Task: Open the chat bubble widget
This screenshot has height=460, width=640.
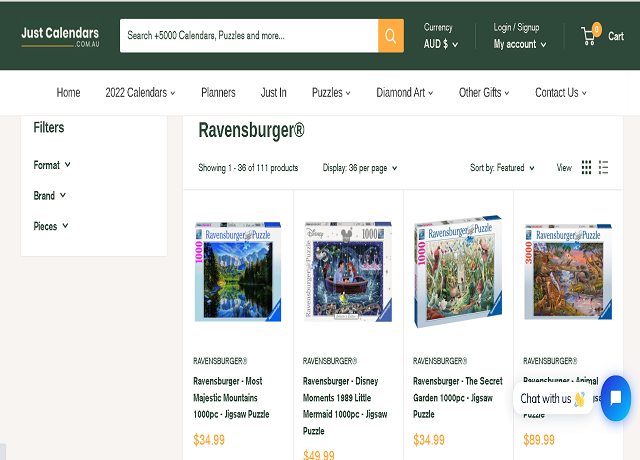Action: tap(615, 398)
